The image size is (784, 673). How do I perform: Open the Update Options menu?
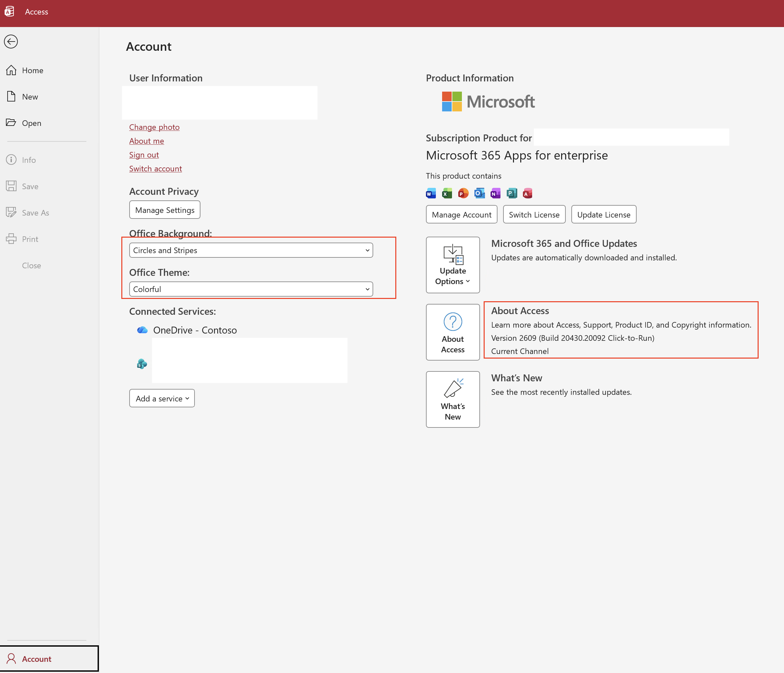pyautogui.click(x=453, y=265)
